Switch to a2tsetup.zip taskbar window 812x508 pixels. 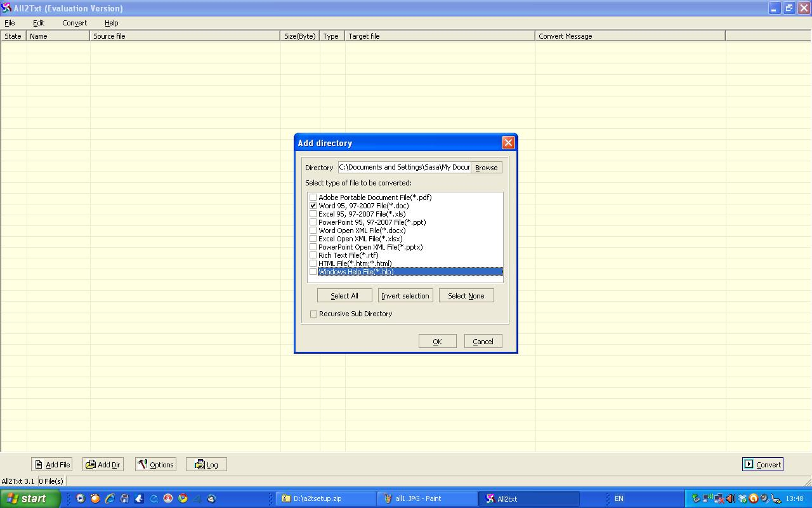click(325, 498)
